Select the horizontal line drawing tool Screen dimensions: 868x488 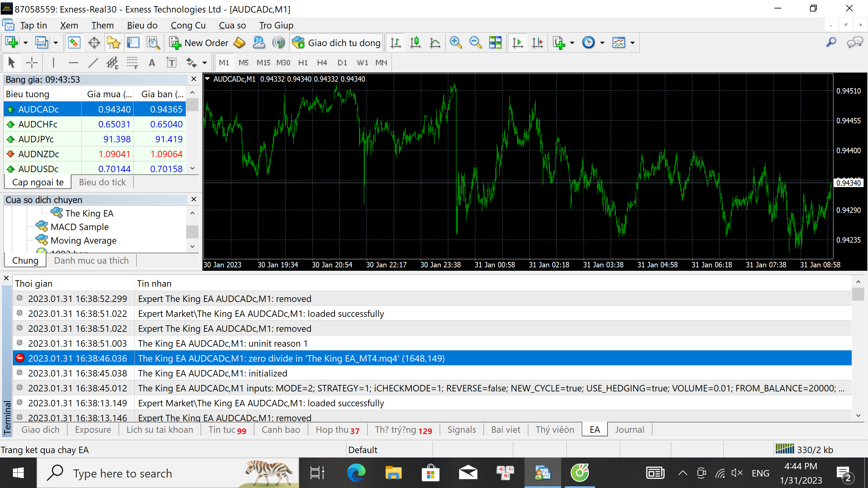tap(73, 63)
